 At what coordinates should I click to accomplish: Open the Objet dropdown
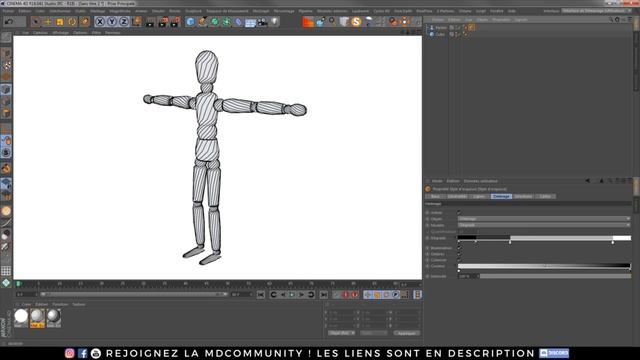(544, 219)
